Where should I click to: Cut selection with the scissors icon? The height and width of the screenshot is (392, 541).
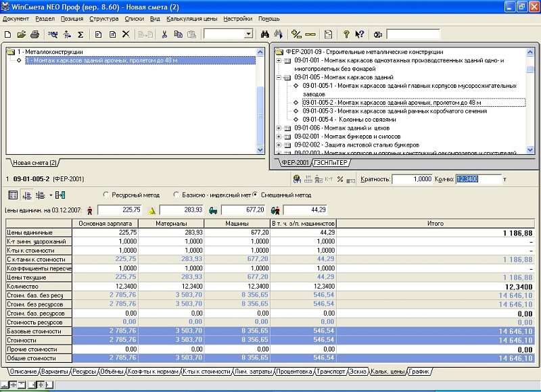click(164, 34)
